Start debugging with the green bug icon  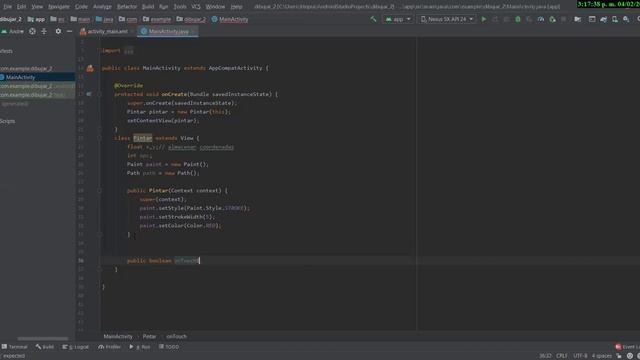click(x=518, y=19)
